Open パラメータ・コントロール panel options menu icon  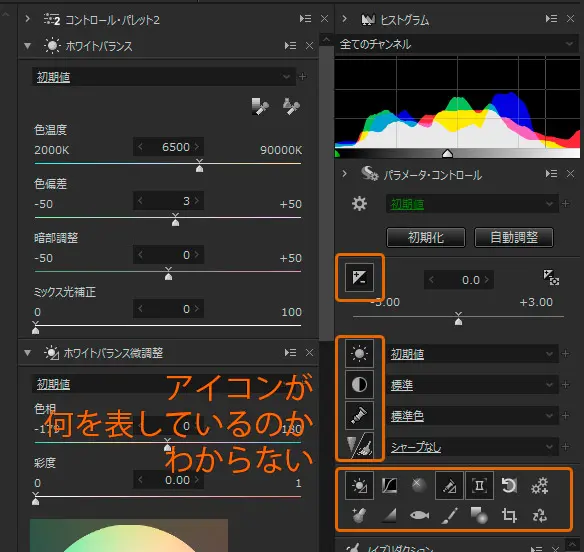pyautogui.click(x=551, y=174)
